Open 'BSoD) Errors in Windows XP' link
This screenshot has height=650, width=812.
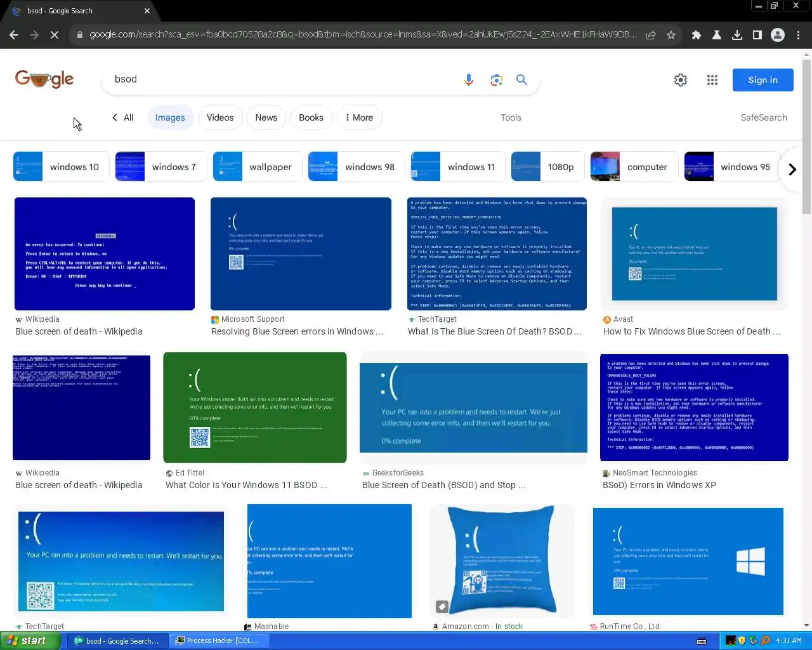(x=659, y=485)
